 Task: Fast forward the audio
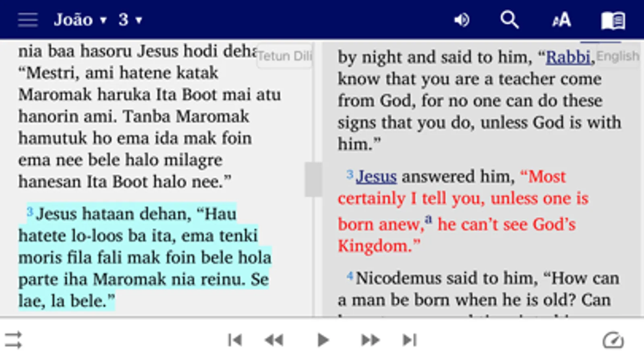(370, 340)
